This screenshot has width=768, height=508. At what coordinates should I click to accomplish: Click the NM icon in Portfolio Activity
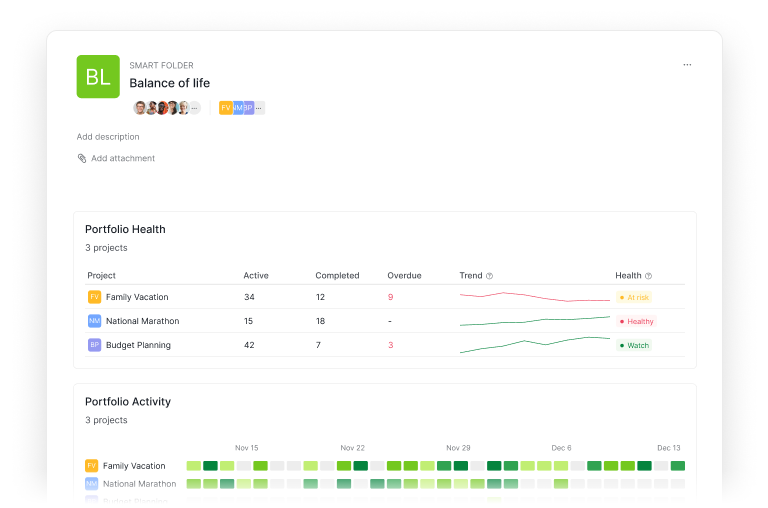pyautogui.click(x=92, y=484)
